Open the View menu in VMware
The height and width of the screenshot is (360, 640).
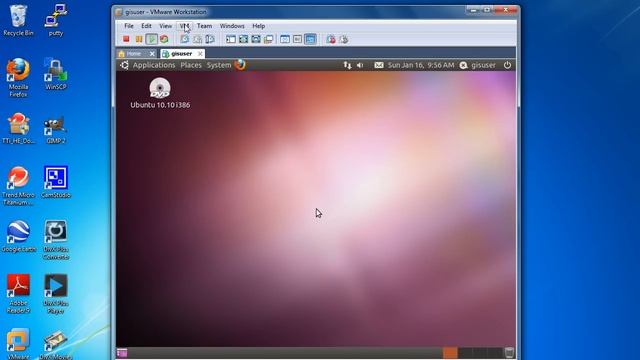tap(165, 26)
